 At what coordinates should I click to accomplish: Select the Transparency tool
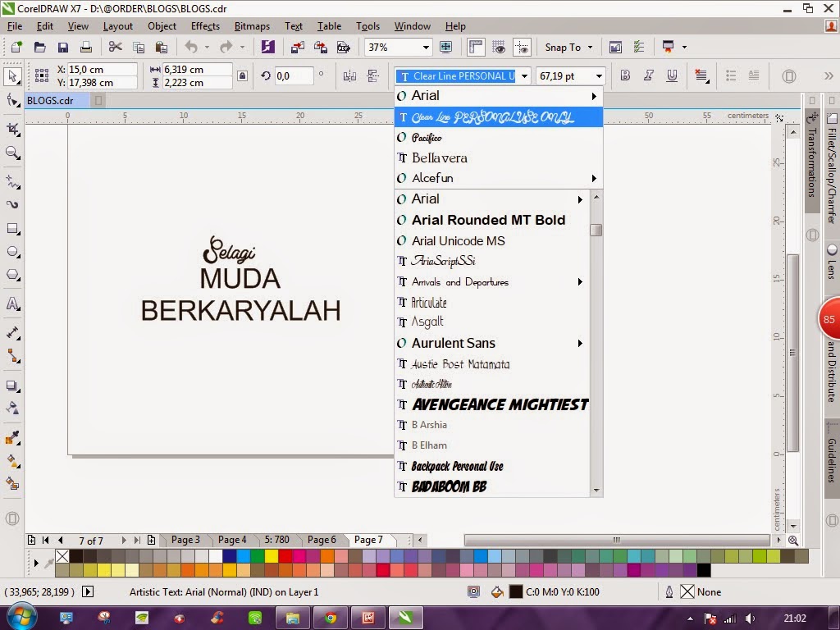(13, 409)
